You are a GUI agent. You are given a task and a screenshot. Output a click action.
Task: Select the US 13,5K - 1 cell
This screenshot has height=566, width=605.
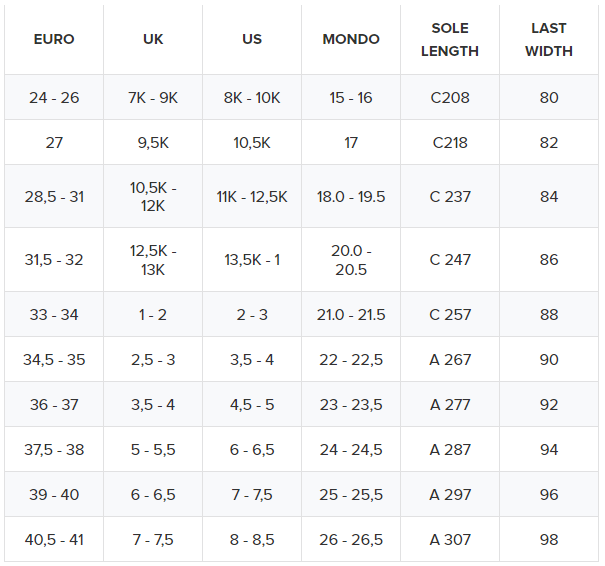[252, 260]
